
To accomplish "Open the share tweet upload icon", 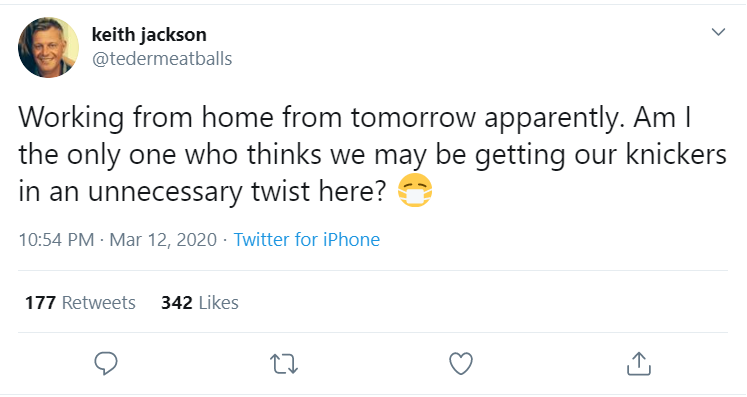I will coord(638,364).
